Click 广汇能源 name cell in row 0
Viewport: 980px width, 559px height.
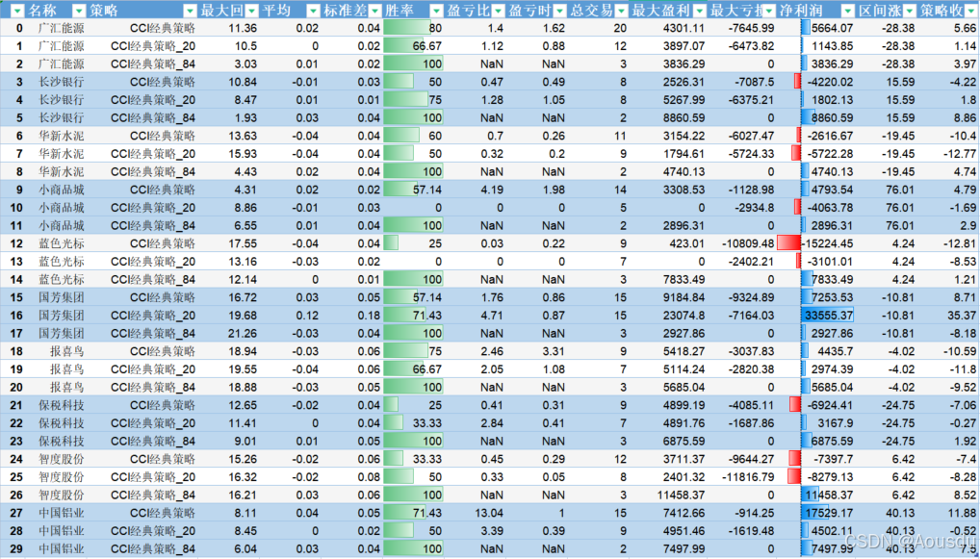click(x=62, y=28)
